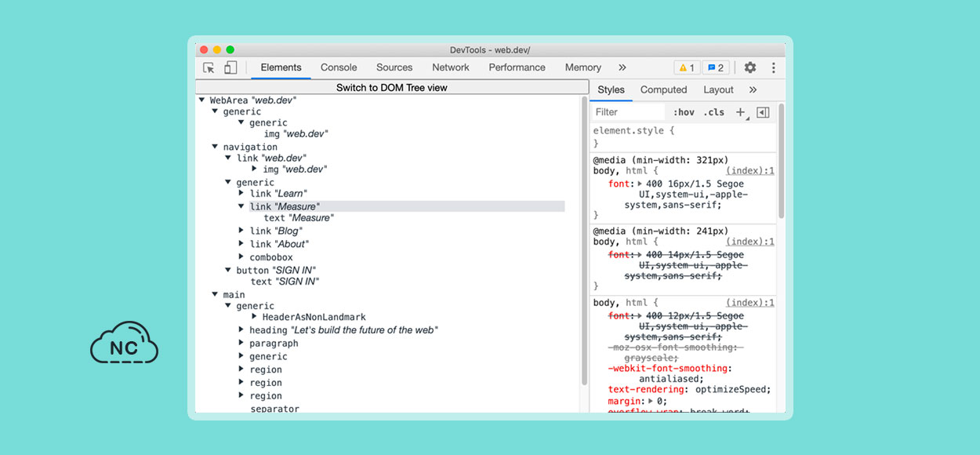
Task: Show more Styles pane tabs chevron
Action: [753, 90]
